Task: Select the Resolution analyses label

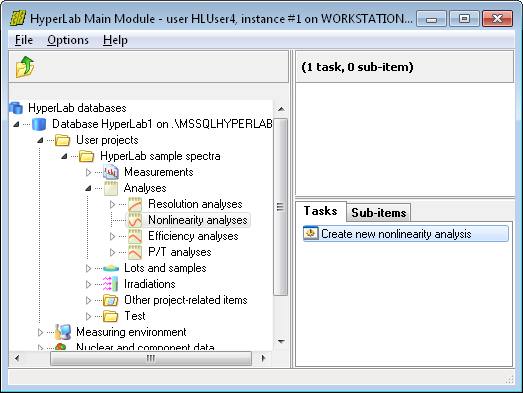Action: point(195,204)
